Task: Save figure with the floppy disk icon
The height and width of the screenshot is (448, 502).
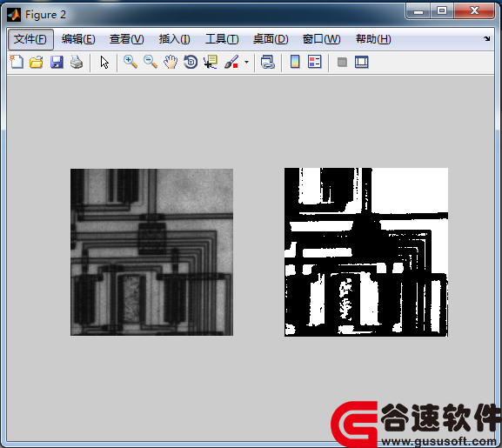Action: pos(57,62)
